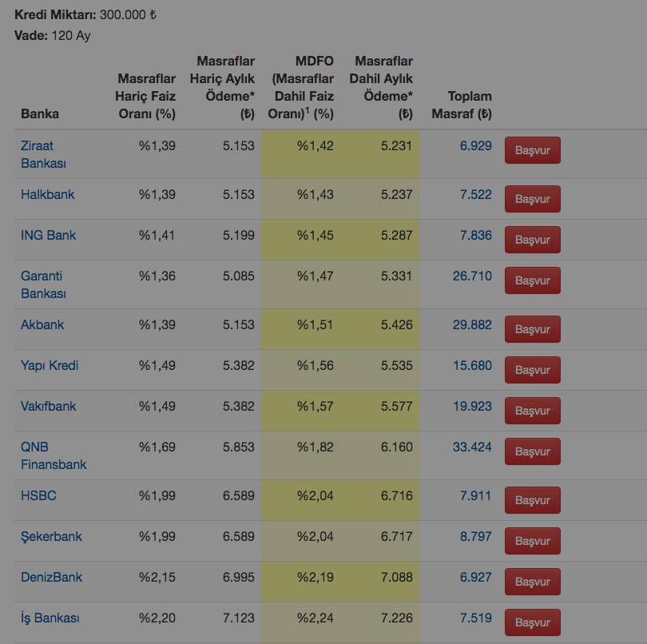Open the ING Bank link
Image resolution: width=647 pixels, height=644 pixels.
pyautogui.click(x=48, y=235)
